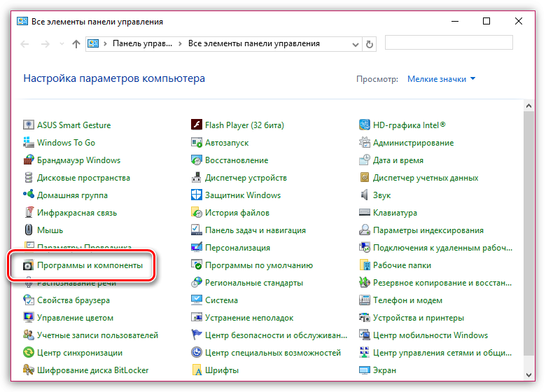
Task: Click the Шрифты fonts icon
Action: pyautogui.click(x=197, y=370)
